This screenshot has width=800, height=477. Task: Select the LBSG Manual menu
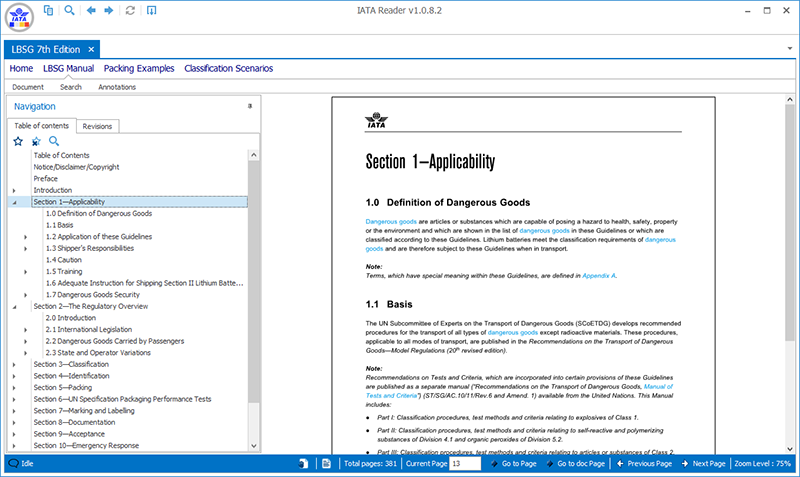tap(68, 68)
